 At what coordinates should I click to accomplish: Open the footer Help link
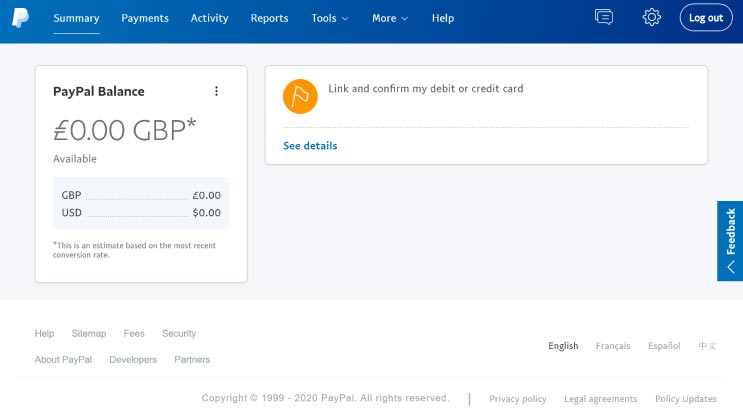45,334
